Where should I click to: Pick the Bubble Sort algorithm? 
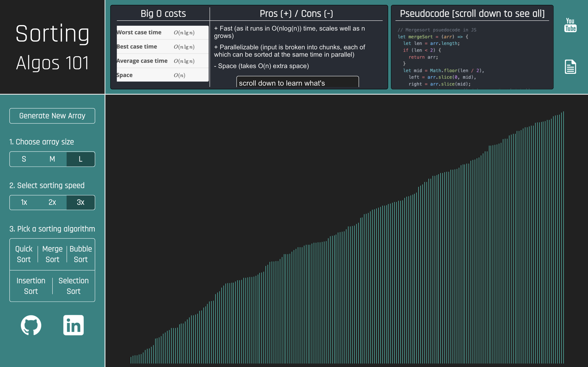(x=81, y=254)
